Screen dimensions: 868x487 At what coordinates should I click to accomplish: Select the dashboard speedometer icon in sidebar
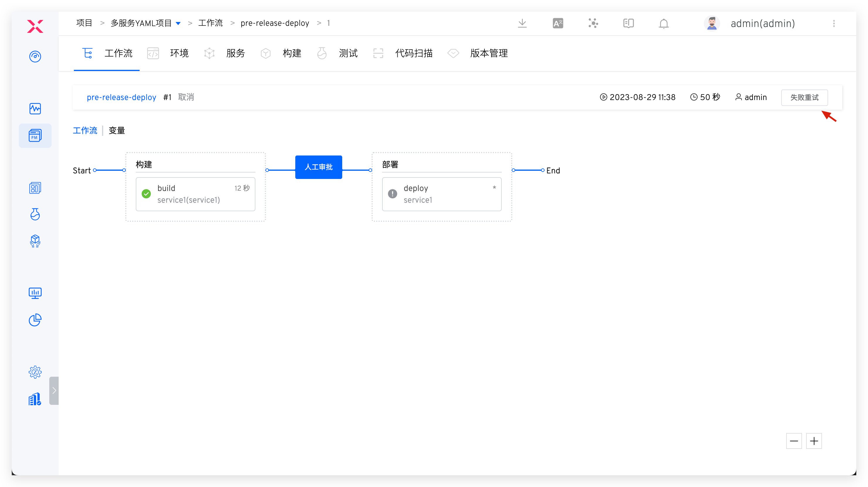pos(35,57)
